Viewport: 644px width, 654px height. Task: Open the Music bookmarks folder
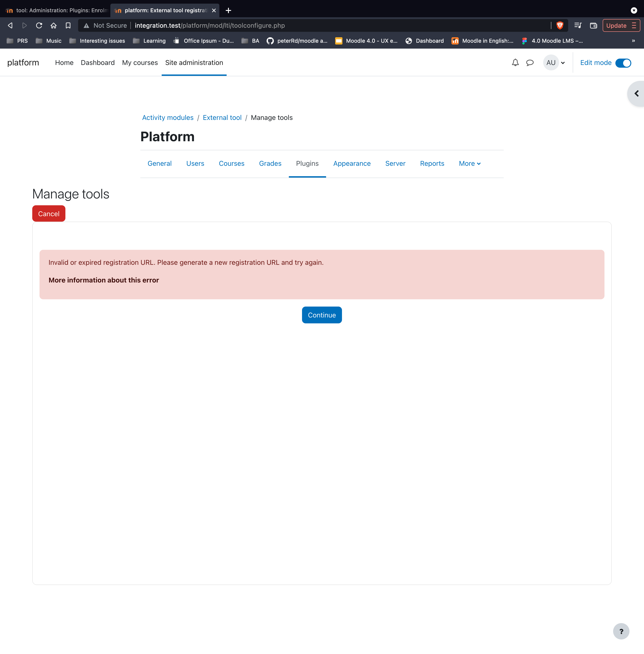[x=49, y=41]
